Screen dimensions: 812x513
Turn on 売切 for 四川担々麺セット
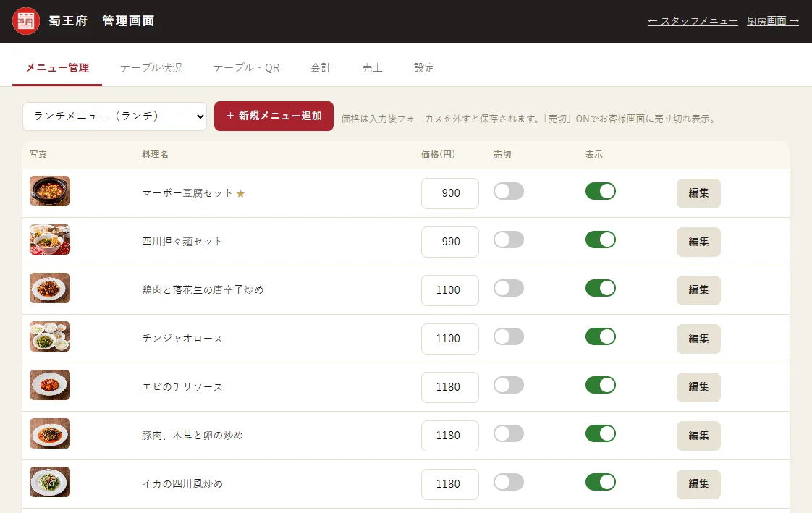click(509, 239)
